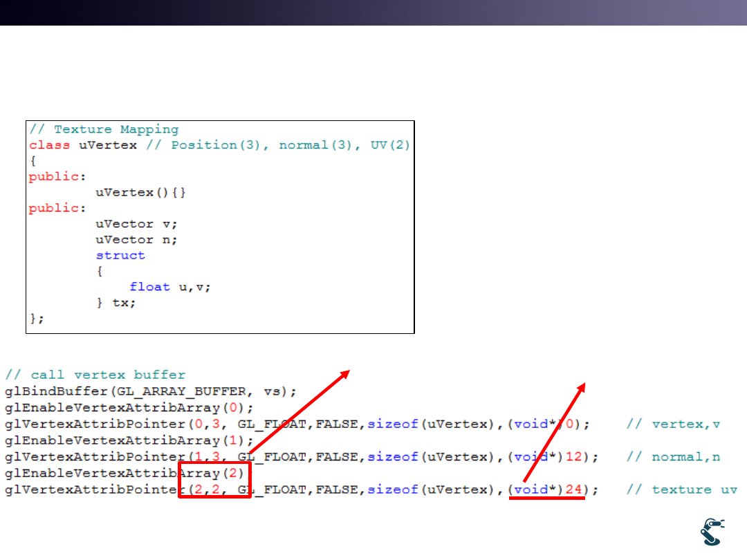This screenshot has width=747, height=560.
Task: Click the "// call vertex buffer" comment
Action: [95, 375]
